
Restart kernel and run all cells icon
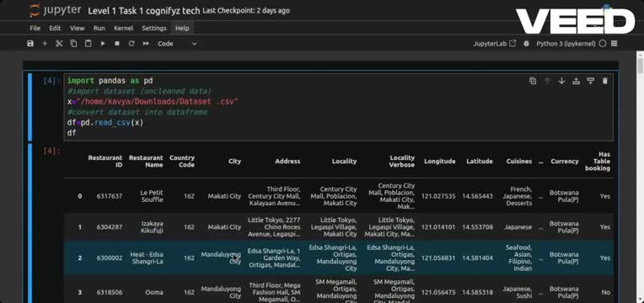click(146, 44)
